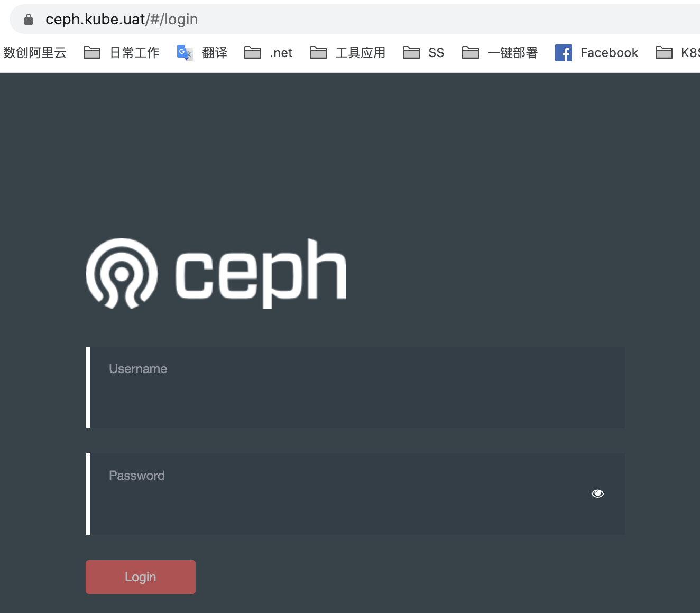Open the 日常工作 folder icon
Image resolution: width=700 pixels, height=613 pixels.
point(91,52)
